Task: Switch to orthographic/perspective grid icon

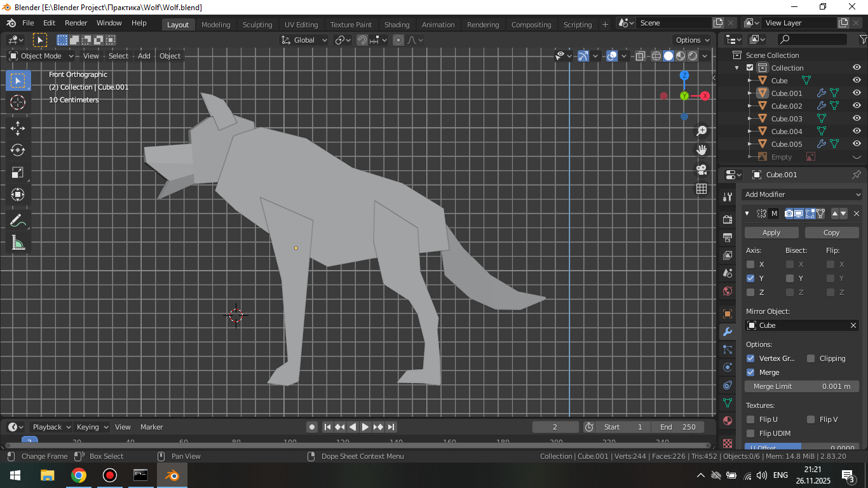Action: click(702, 189)
